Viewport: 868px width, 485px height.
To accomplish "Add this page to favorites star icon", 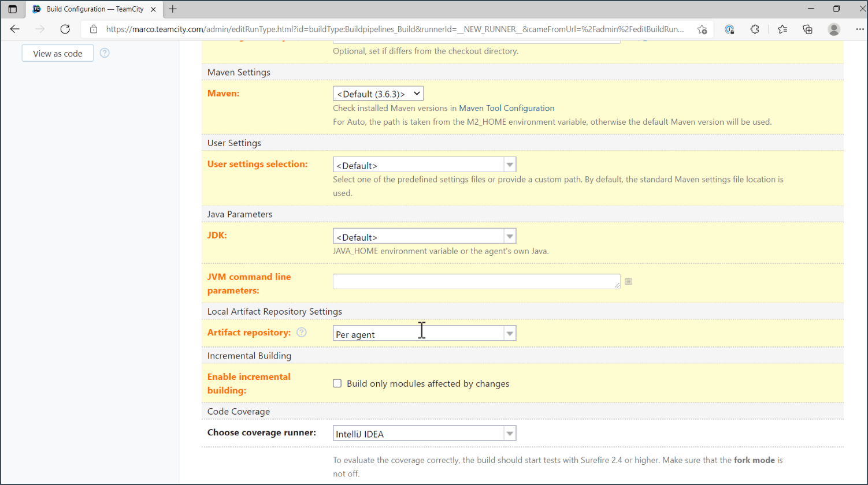I will click(x=702, y=29).
